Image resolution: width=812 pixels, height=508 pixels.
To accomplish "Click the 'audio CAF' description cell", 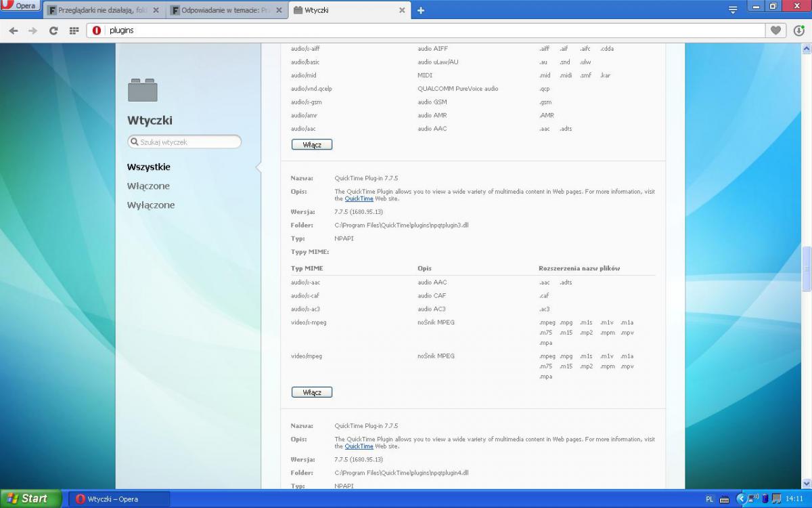I will 432,296.
